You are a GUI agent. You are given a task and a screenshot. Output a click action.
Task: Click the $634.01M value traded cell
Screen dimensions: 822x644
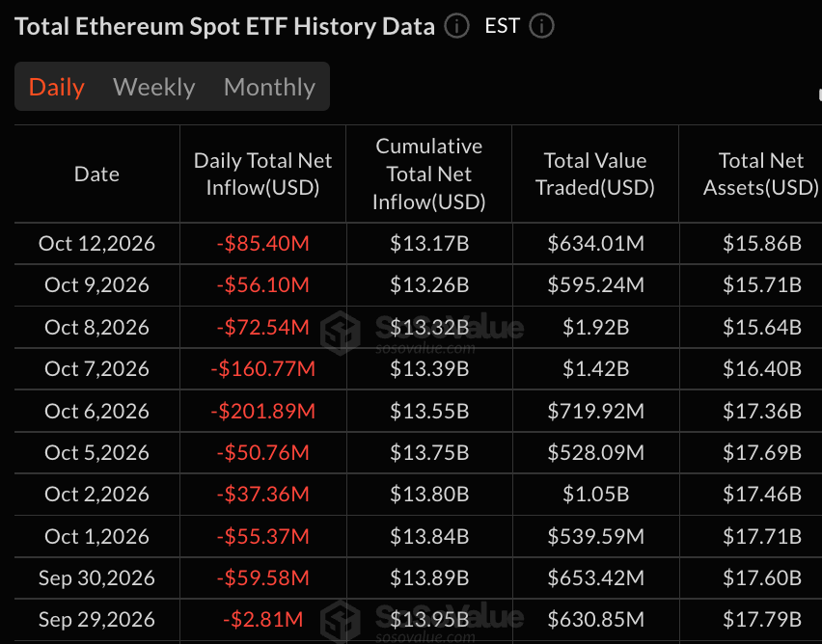pyautogui.click(x=595, y=243)
